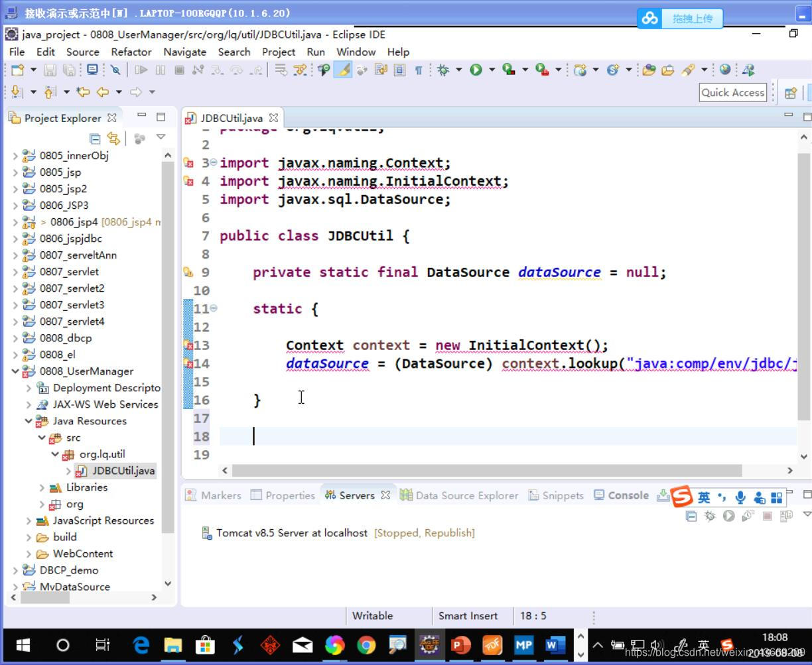Expand the 0805_innerObj project

pos(15,156)
